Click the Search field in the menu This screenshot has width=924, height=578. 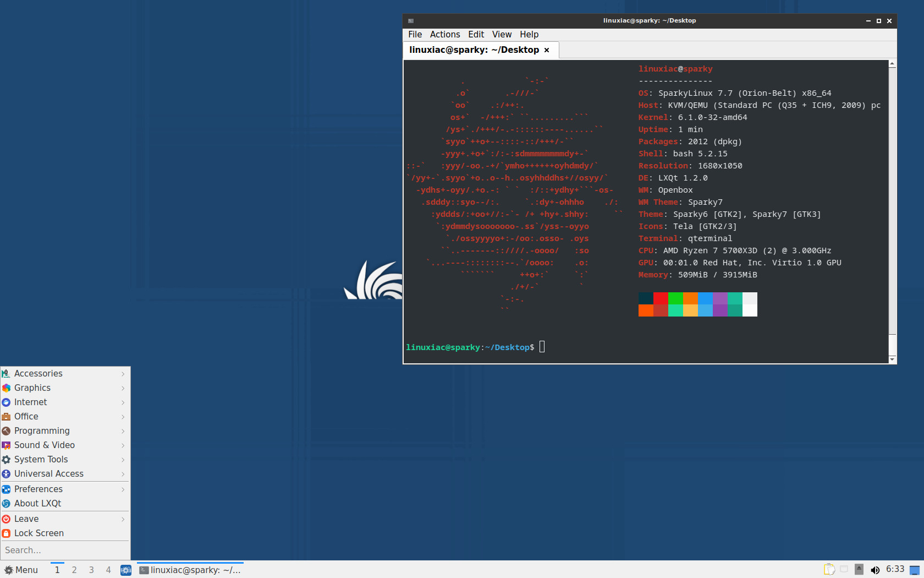pos(65,550)
